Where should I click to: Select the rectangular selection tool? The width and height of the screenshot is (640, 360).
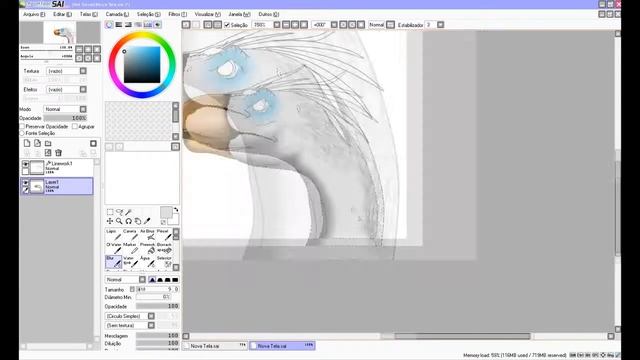[110, 212]
